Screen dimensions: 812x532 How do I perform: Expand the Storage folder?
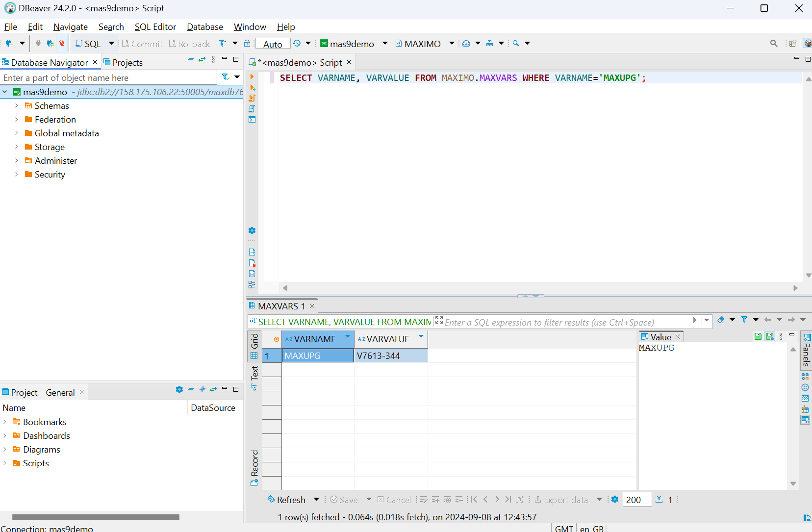[x=17, y=147]
